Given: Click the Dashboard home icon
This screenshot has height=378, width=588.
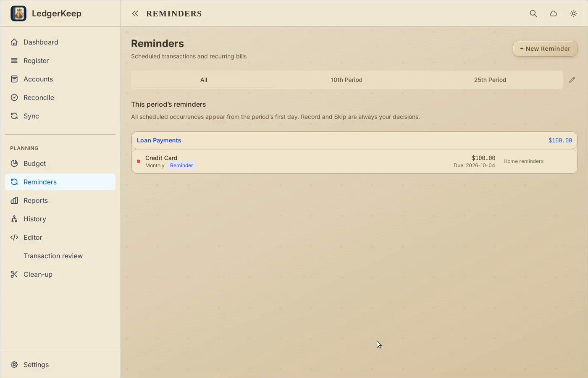Looking at the screenshot, I should tap(14, 42).
